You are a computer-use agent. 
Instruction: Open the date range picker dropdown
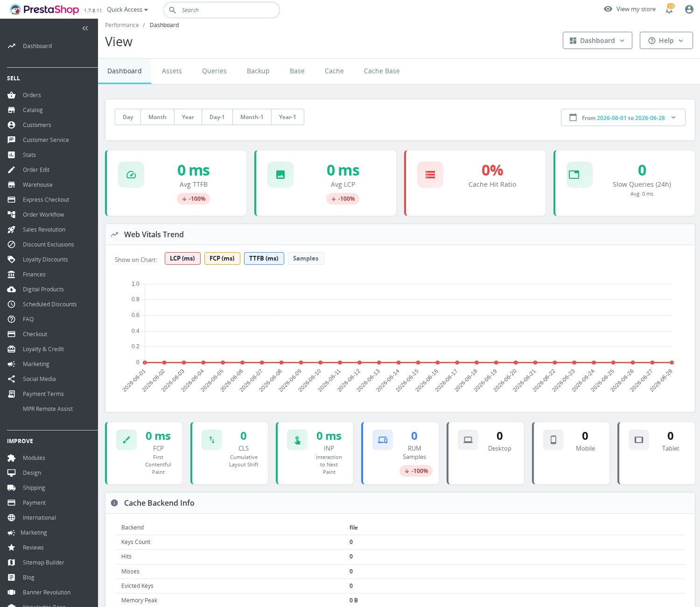coord(623,118)
